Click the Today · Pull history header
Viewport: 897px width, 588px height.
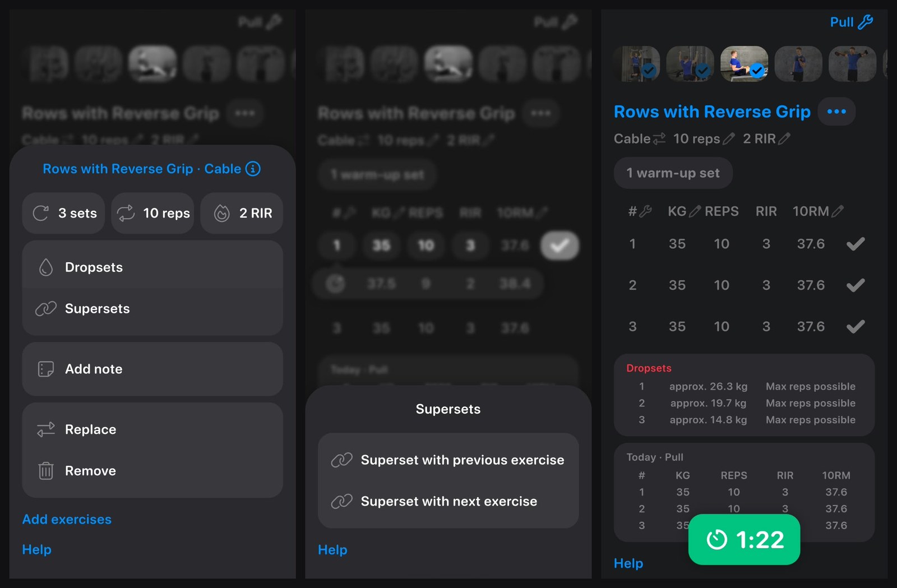click(655, 457)
